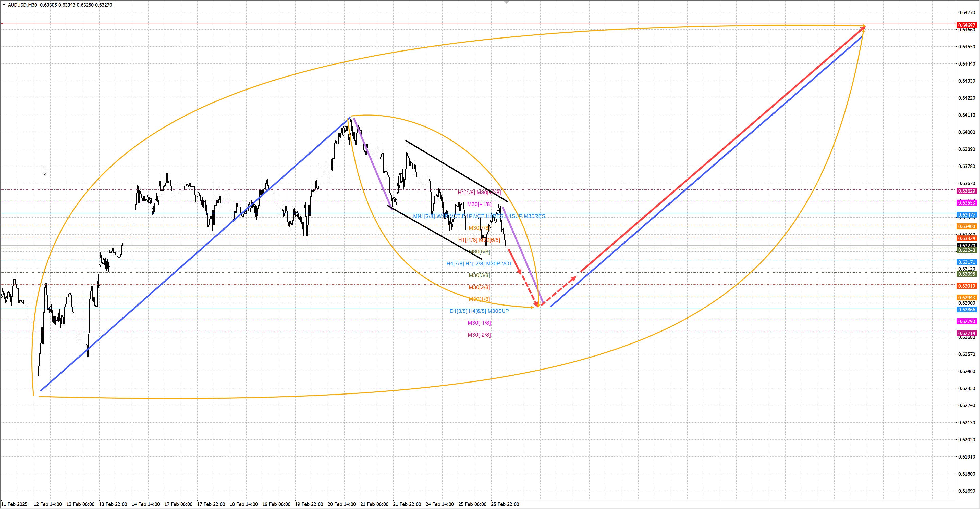Click the dropdown arrow beside AUDUSD,M30 title
This screenshot has width=980, height=509.
coord(4,5)
